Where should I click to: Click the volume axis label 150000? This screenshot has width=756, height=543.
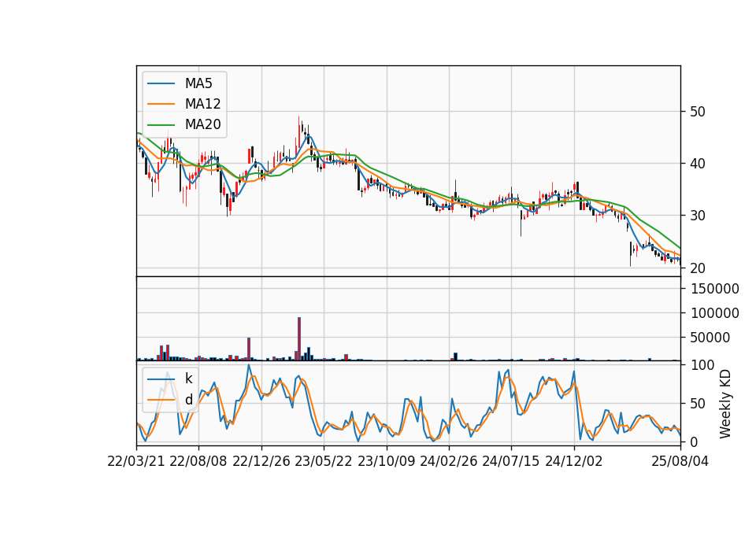coord(714,289)
